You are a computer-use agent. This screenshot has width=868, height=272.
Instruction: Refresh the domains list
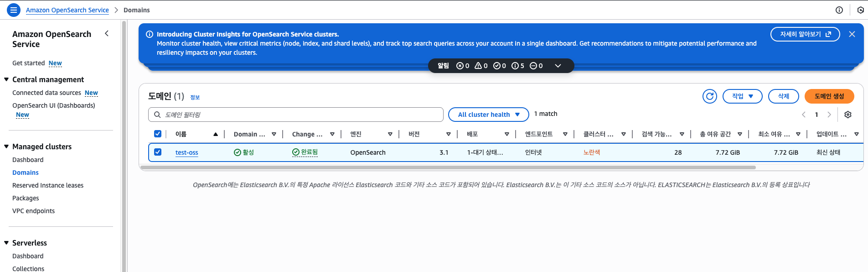pos(709,96)
